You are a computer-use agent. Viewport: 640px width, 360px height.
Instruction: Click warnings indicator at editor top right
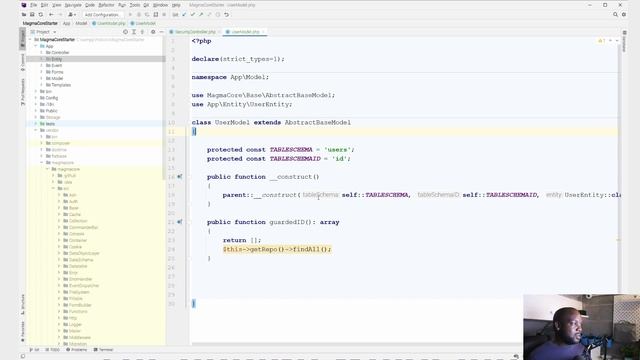(x=602, y=41)
